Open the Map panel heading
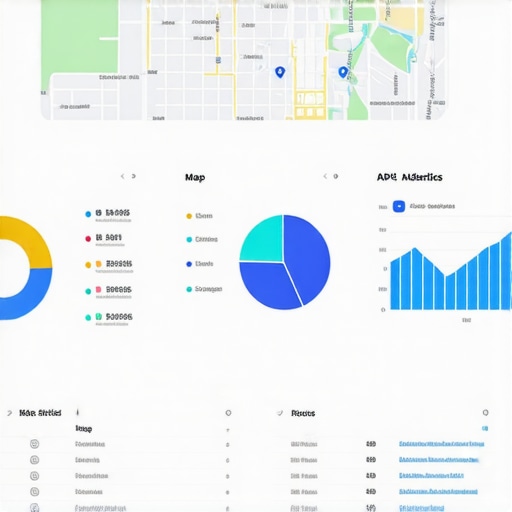The image size is (512, 512). point(195,177)
